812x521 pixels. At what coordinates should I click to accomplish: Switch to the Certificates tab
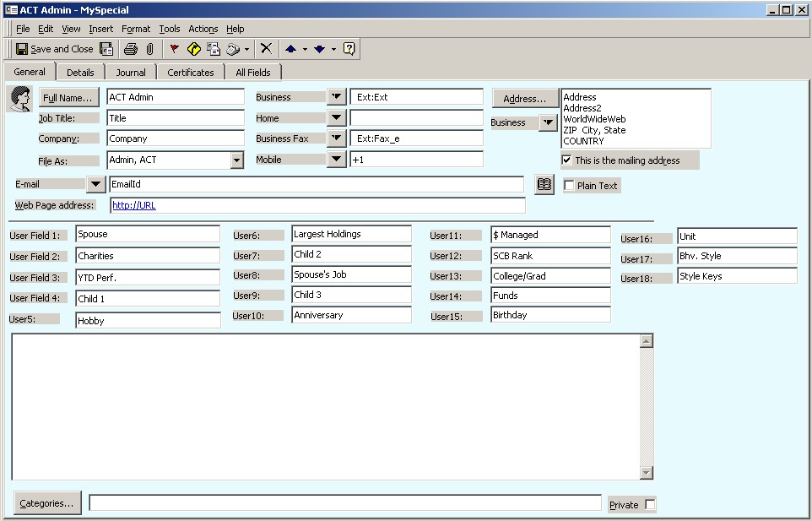(190, 73)
